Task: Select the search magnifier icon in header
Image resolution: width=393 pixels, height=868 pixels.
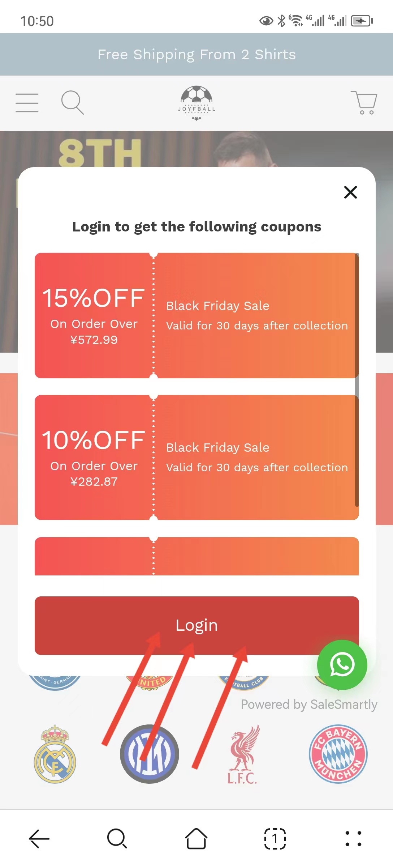Action: [72, 103]
